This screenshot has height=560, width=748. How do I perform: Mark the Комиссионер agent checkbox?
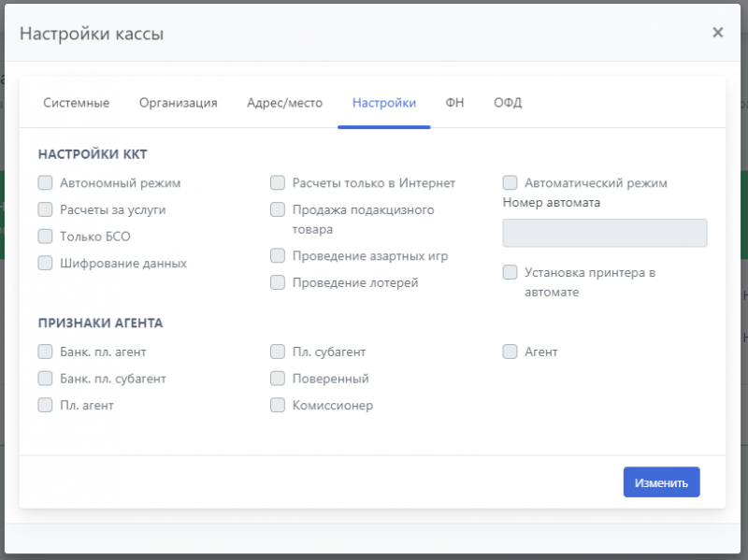(x=278, y=406)
